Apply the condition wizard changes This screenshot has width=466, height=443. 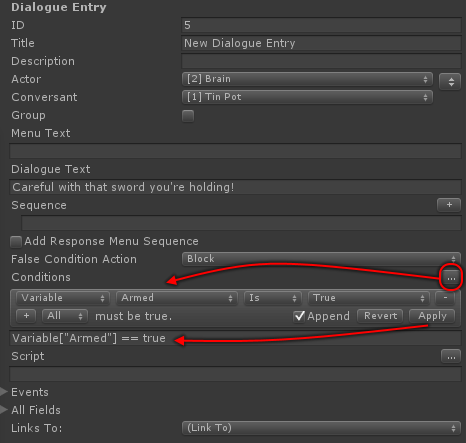pos(432,316)
